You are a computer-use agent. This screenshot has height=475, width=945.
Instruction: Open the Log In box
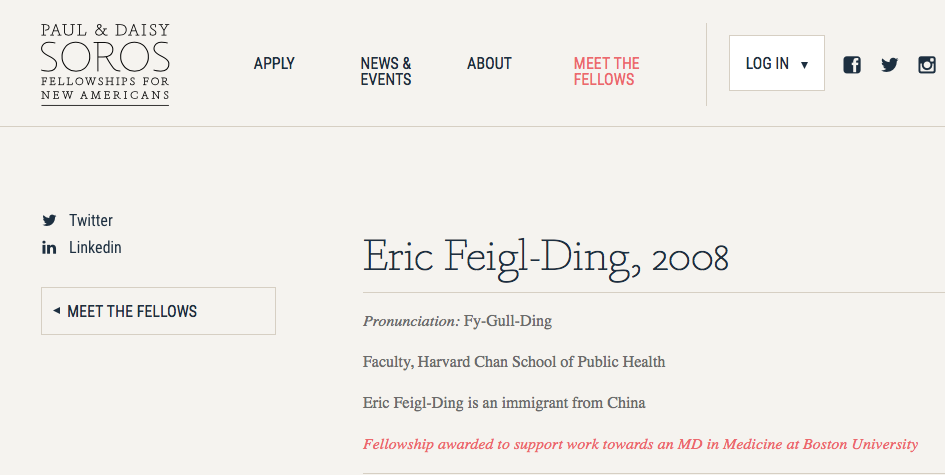(x=777, y=63)
